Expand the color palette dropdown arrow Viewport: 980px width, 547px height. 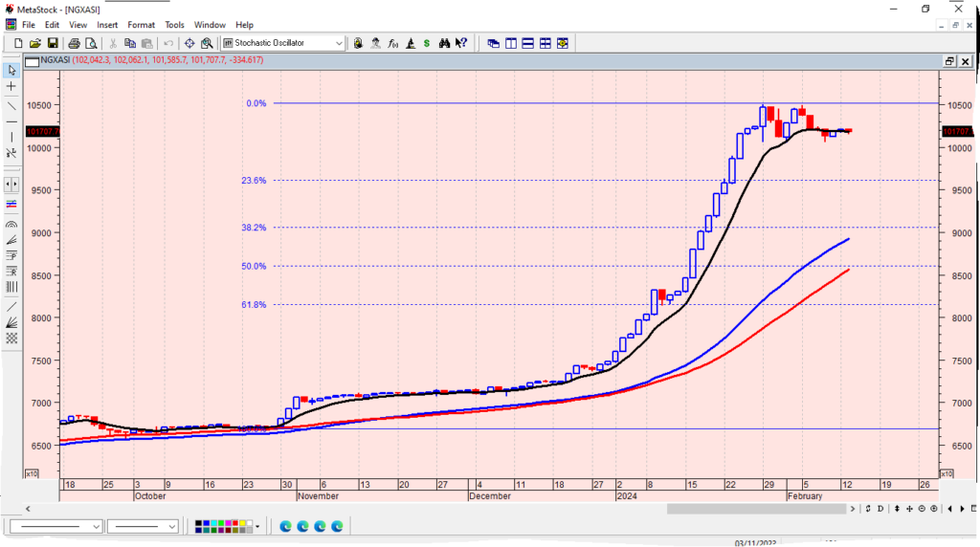[x=257, y=526]
